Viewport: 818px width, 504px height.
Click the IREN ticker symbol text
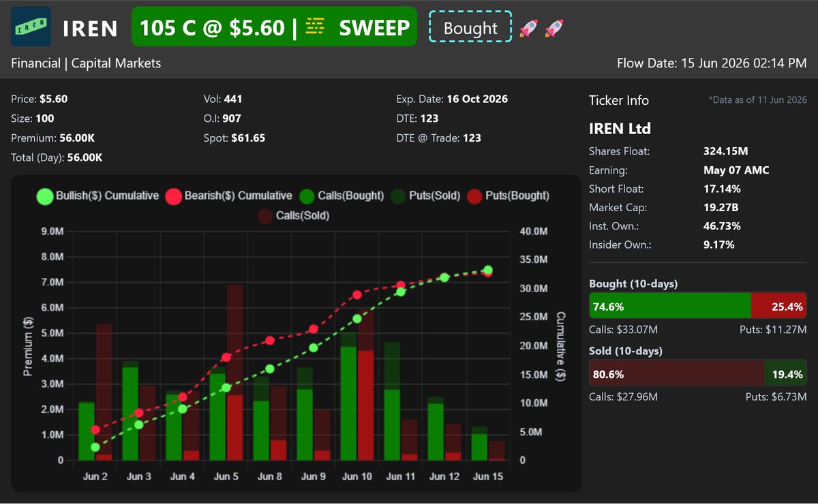90,28
